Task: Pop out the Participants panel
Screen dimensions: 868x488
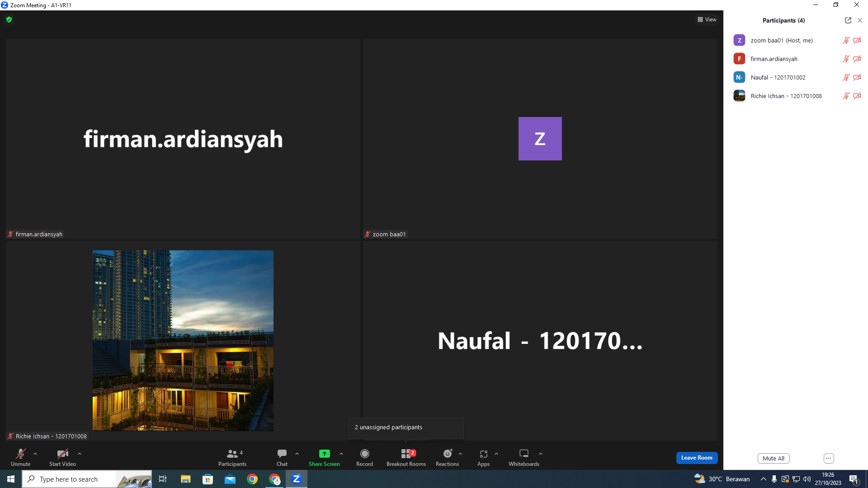Action: [x=848, y=20]
